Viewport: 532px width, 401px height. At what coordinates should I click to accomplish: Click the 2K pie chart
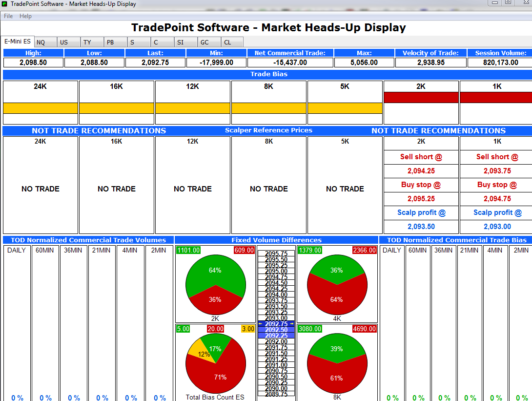click(215, 285)
